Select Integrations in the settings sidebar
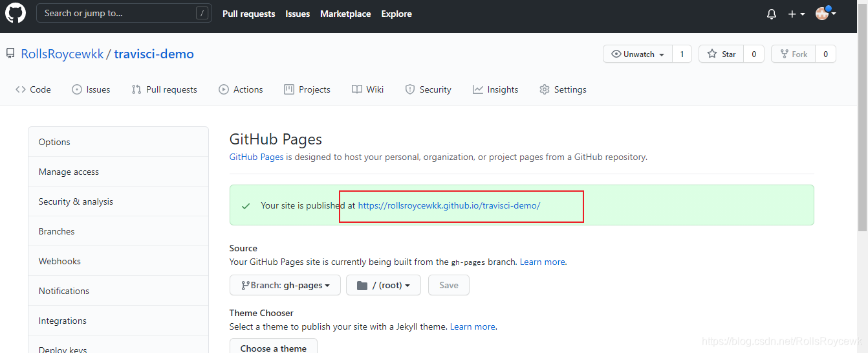Image resolution: width=868 pixels, height=353 pixels. 118,321
